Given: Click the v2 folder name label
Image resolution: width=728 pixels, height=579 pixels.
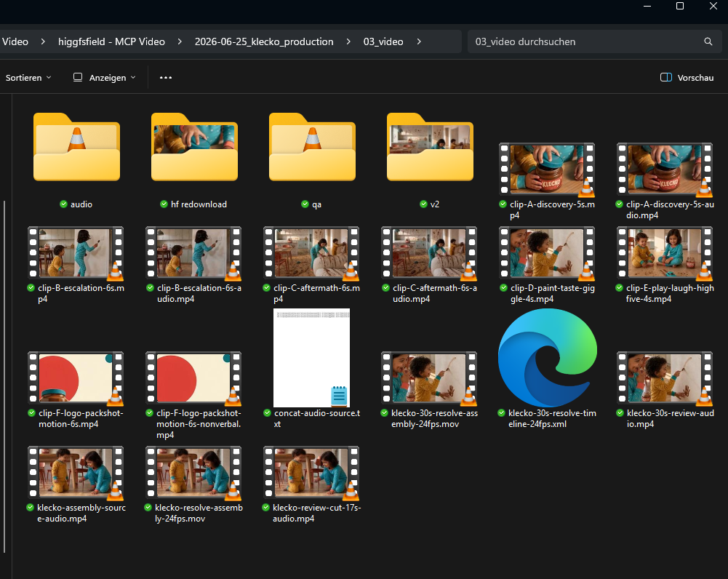Looking at the screenshot, I should (x=435, y=204).
